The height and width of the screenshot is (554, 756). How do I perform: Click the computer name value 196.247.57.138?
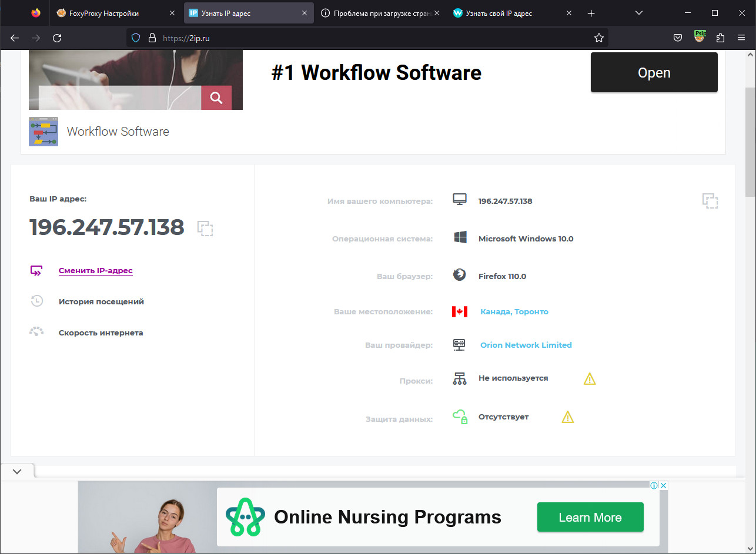point(506,201)
